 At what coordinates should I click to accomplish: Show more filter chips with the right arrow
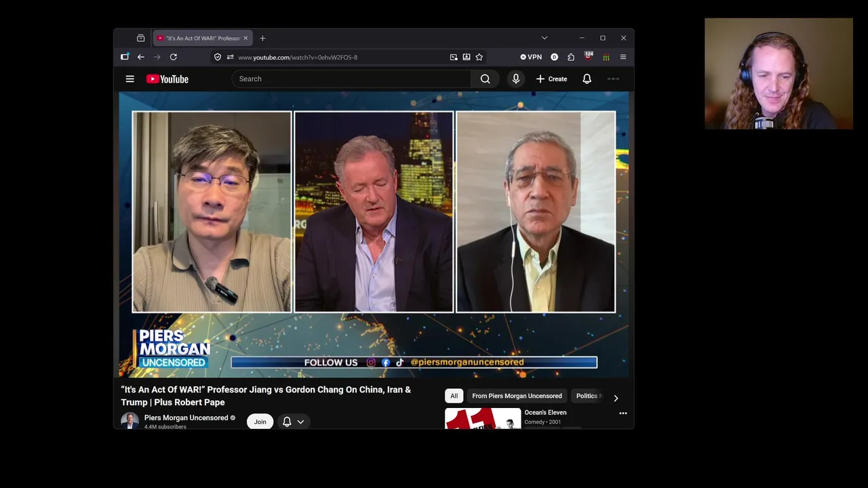pyautogui.click(x=616, y=398)
